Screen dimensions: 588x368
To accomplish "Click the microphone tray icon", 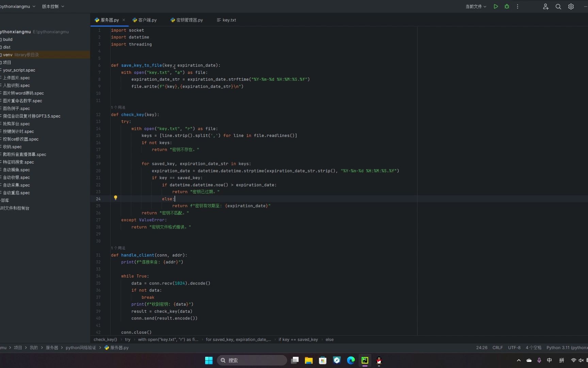I will click(539, 360).
